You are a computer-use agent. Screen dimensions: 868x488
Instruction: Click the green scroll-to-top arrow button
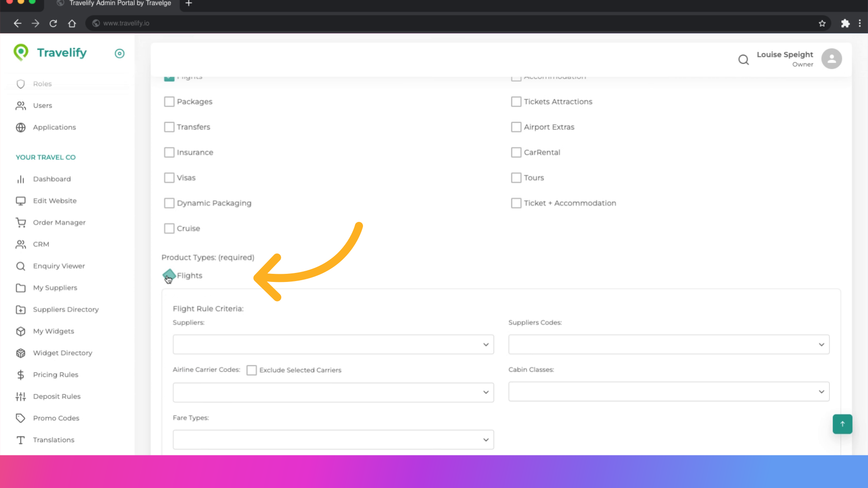pyautogui.click(x=842, y=424)
